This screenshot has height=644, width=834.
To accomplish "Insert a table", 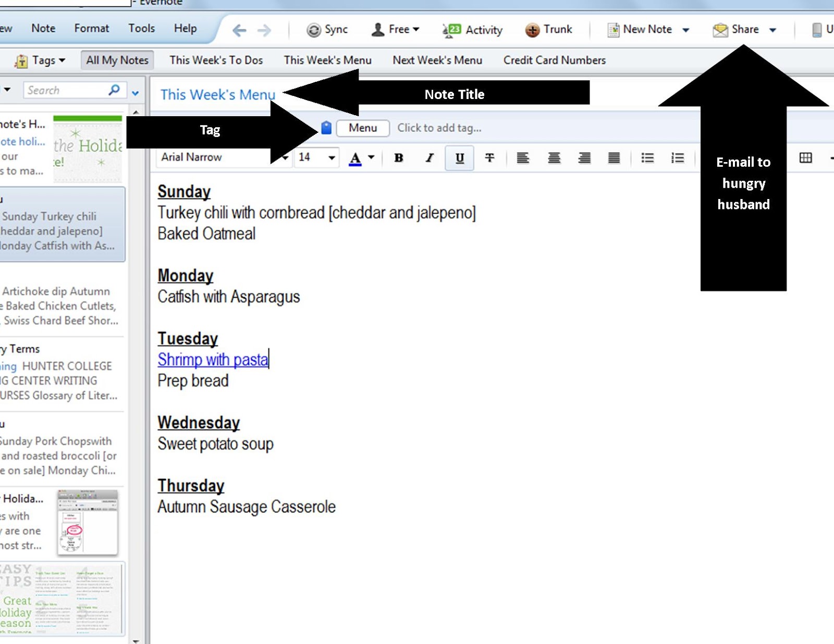I will coord(805,158).
